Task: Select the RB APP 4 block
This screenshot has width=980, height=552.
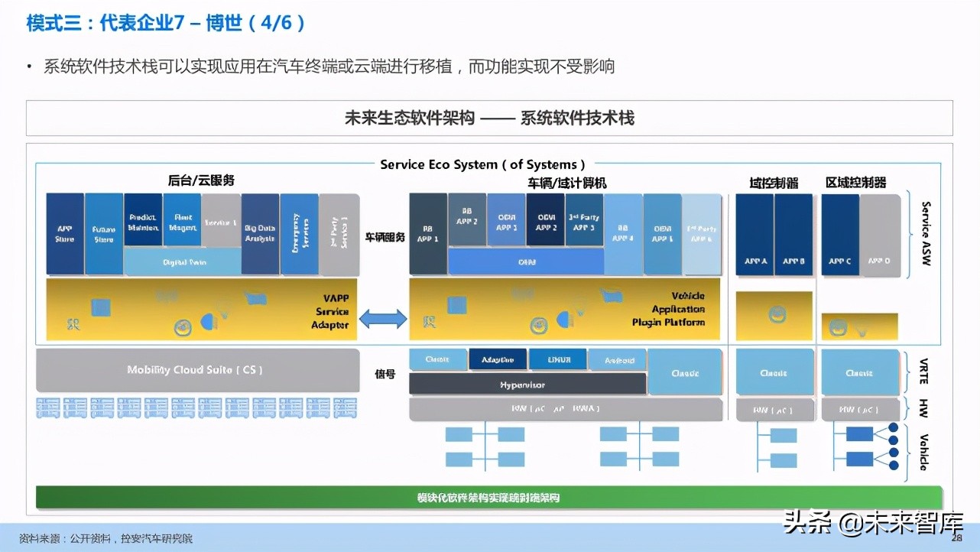Action: pos(623,234)
